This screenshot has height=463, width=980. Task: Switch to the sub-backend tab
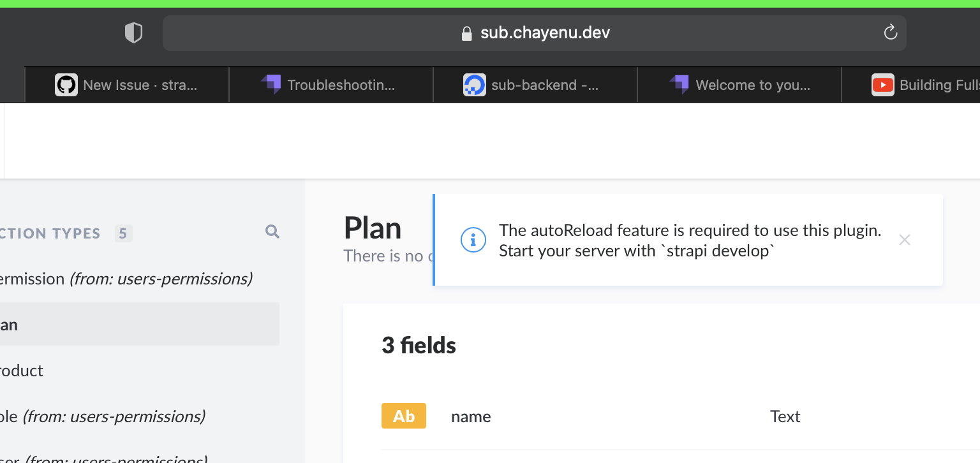coord(535,84)
